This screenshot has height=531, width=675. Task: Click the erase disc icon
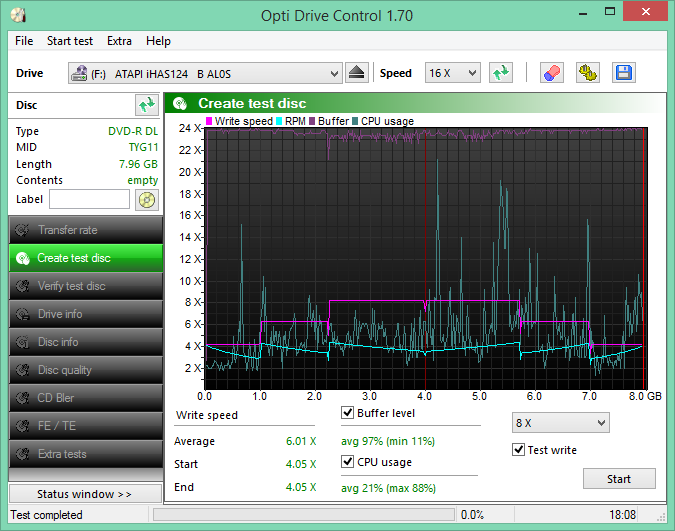pos(551,73)
